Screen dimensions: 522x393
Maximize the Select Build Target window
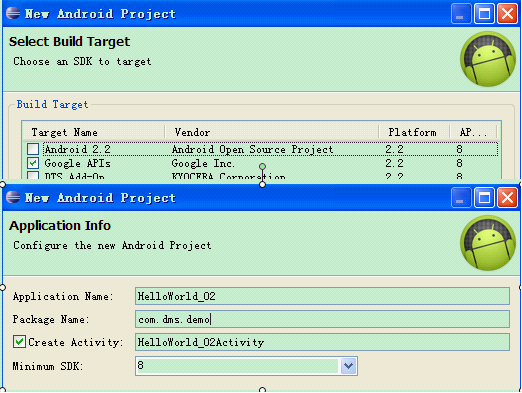coord(484,14)
